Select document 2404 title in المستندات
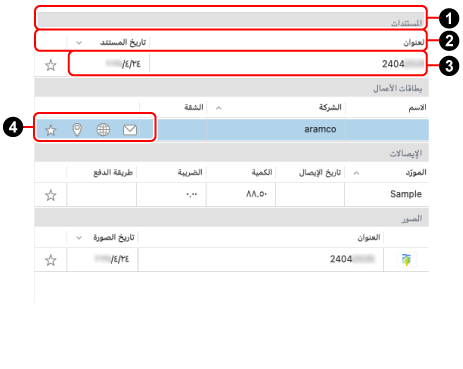Screen dimensions: 463x369 click(x=403, y=64)
